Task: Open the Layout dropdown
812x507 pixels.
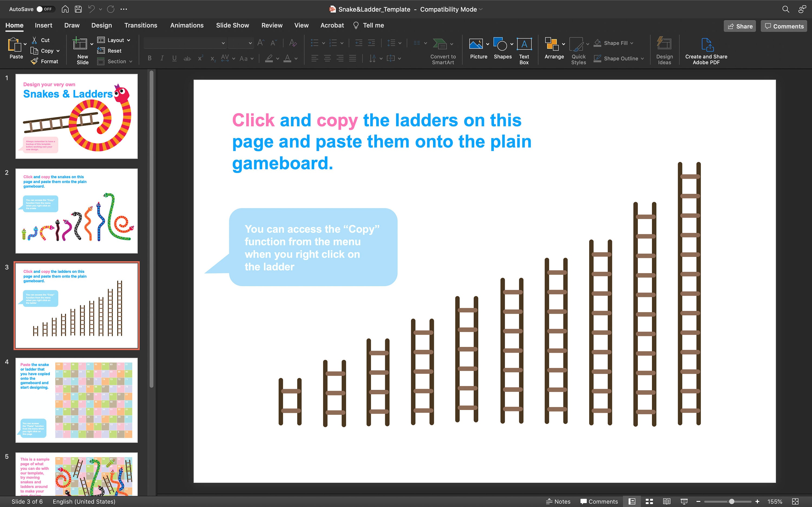Action: point(114,40)
